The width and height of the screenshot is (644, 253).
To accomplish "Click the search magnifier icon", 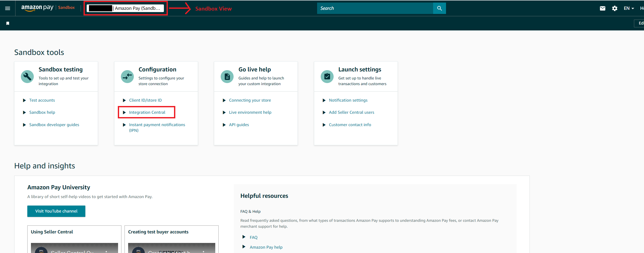I will coord(439,8).
